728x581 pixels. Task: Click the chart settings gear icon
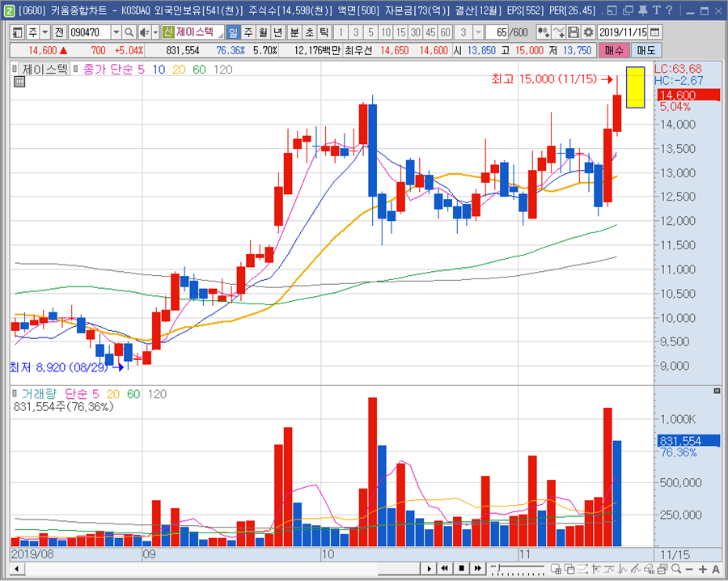pyautogui.click(x=588, y=32)
